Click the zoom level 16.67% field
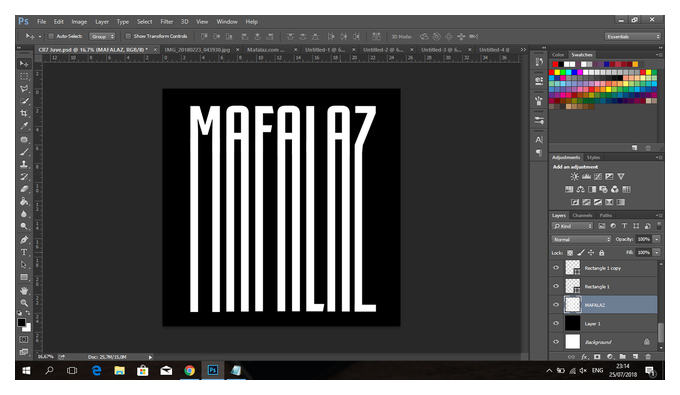Screen dimensions: 680x395 click(45, 357)
